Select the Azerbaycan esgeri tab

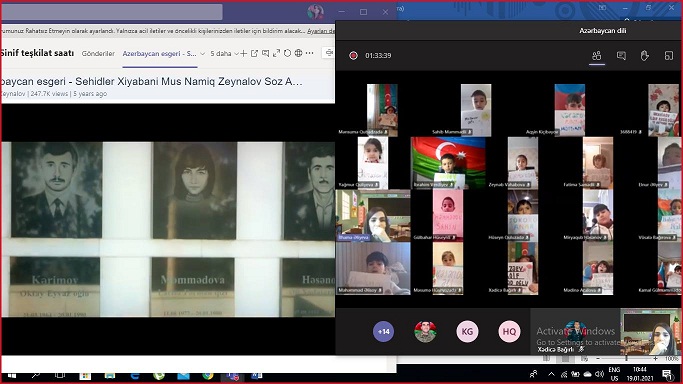pos(159,54)
